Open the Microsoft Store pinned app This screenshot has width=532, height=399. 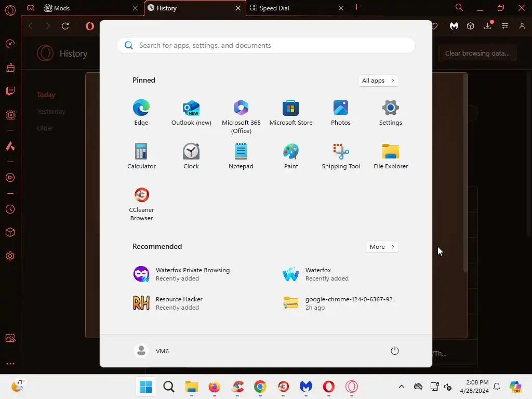(x=291, y=113)
